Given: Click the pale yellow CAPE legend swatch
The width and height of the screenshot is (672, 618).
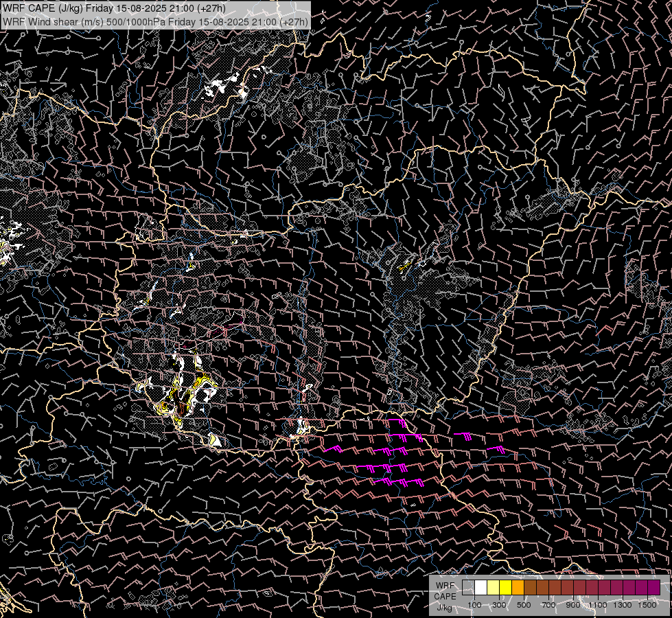Looking at the screenshot, I should point(494,587).
